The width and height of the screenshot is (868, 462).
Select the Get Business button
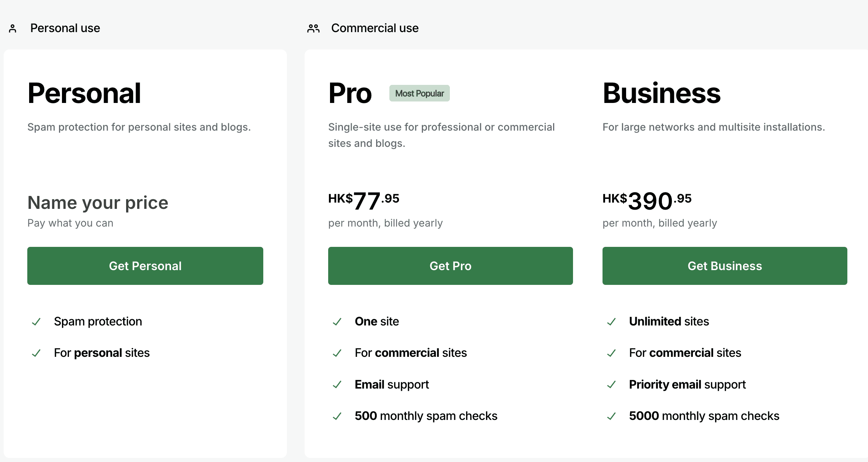(724, 266)
